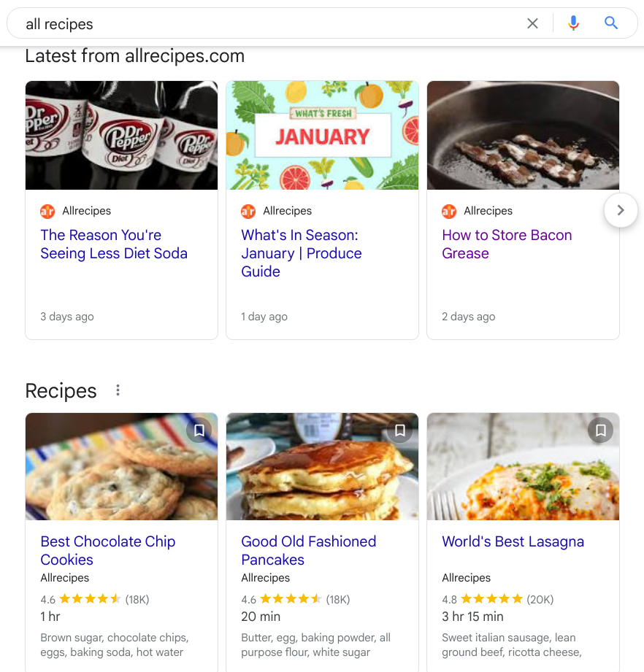Save the Best Chocolate Chip Cookies recipe
The image size is (644, 672).
[199, 430]
